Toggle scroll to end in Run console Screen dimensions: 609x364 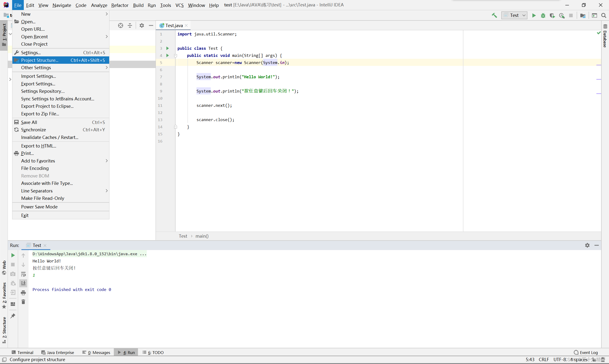tap(23, 283)
